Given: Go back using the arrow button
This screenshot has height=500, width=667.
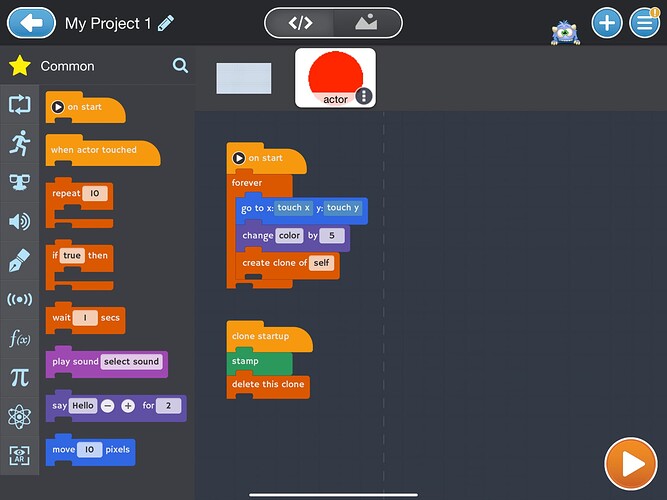Looking at the screenshot, I should point(31,23).
